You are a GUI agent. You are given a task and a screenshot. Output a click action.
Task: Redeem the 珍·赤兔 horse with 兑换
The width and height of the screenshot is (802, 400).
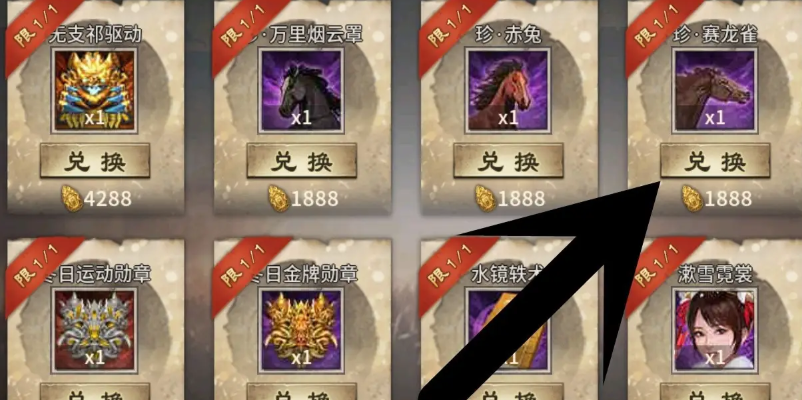coord(508,161)
